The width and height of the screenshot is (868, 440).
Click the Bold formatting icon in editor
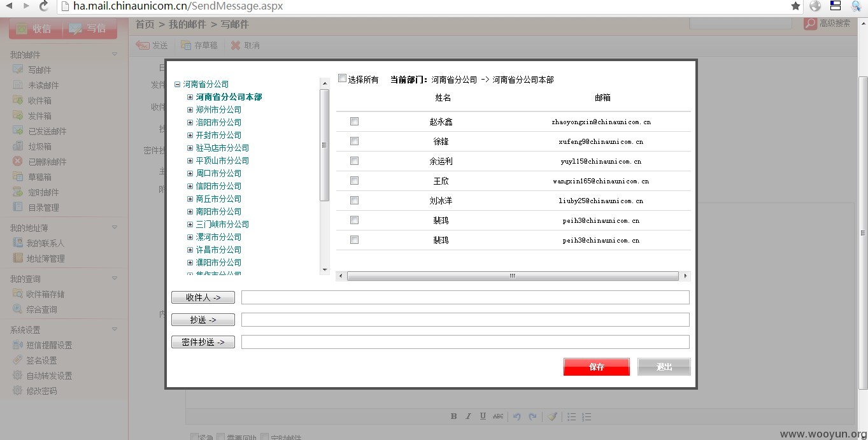point(454,416)
